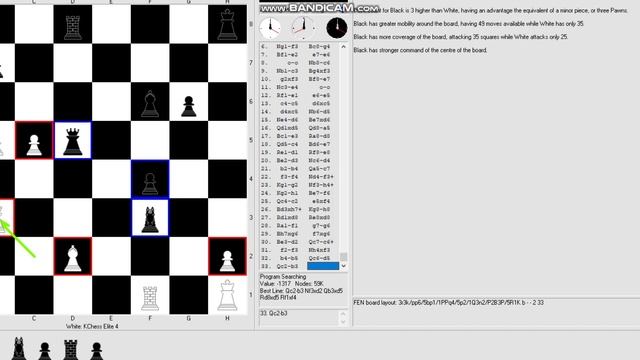This screenshot has width=640, height=360.
Task: Click the first captured pawn beside the knight
Action: coord(44,351)
